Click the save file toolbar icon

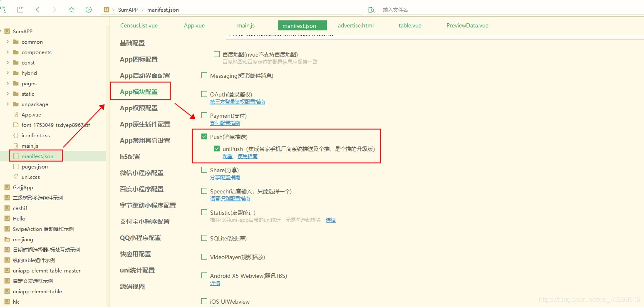(x=20, y=9)
